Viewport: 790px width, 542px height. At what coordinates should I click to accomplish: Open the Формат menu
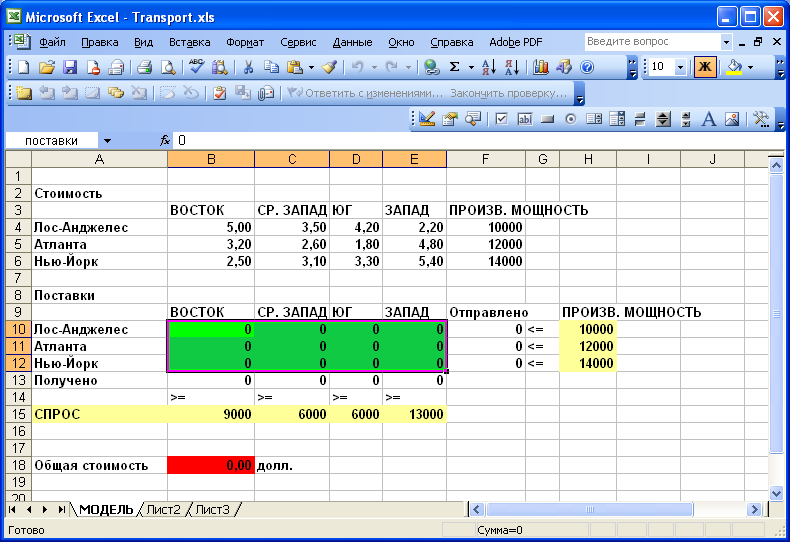coord(245,42)
